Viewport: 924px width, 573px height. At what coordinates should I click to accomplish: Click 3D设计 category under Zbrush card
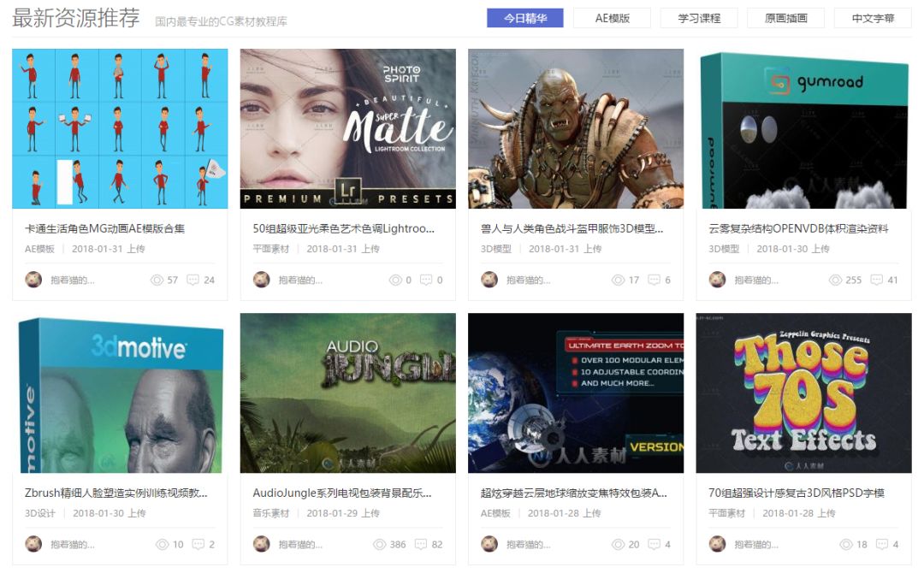click(x=40, y=513)
